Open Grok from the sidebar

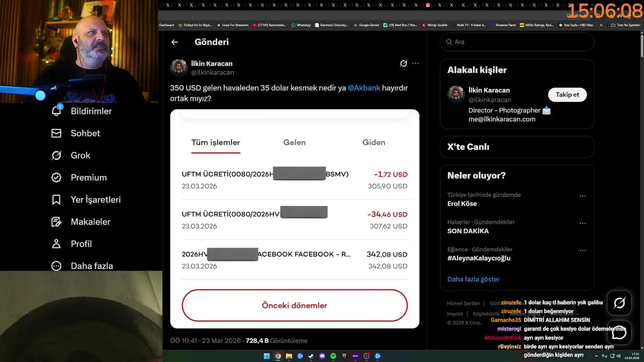pyautogui.click(x=56, y=155)
